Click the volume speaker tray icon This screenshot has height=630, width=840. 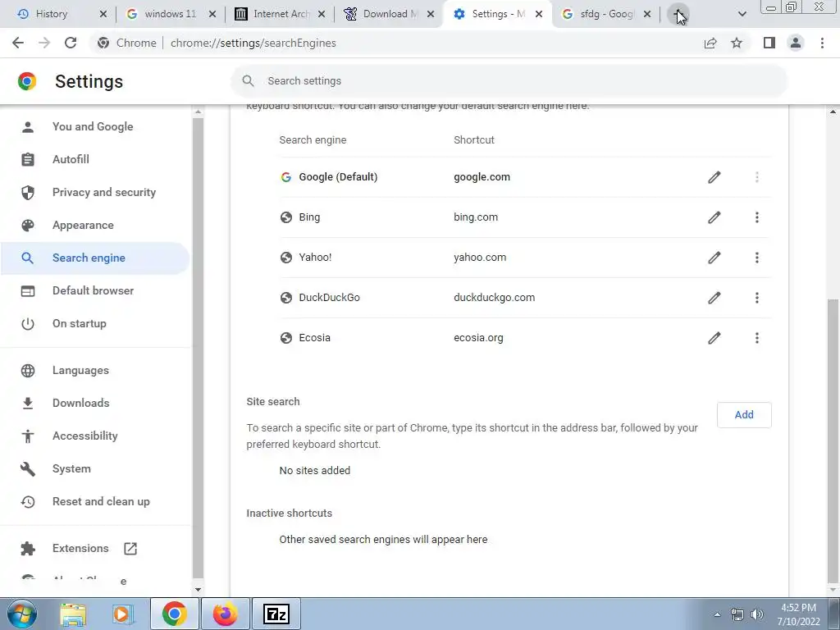pyautogui.click(x=757, y=614)
